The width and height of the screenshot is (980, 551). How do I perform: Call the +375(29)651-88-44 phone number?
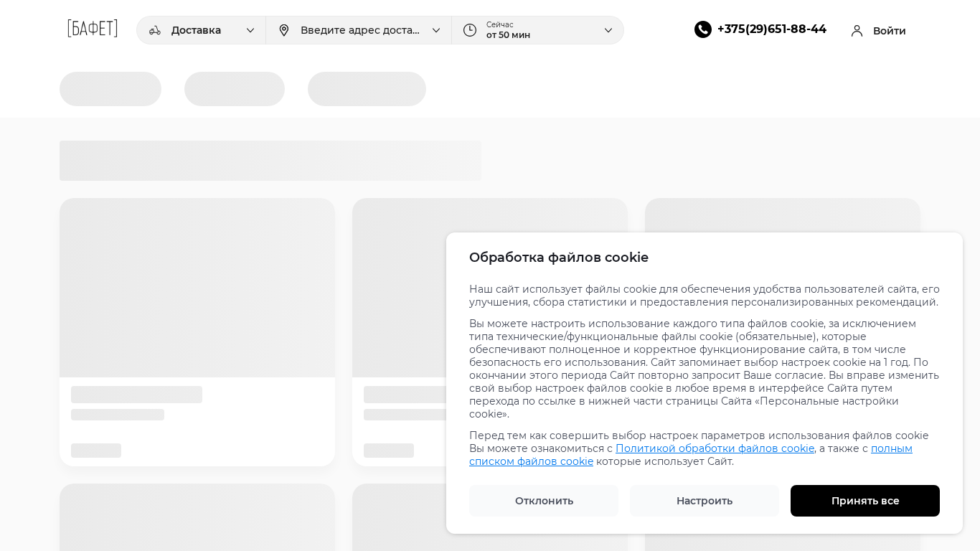tap(772, 29)
